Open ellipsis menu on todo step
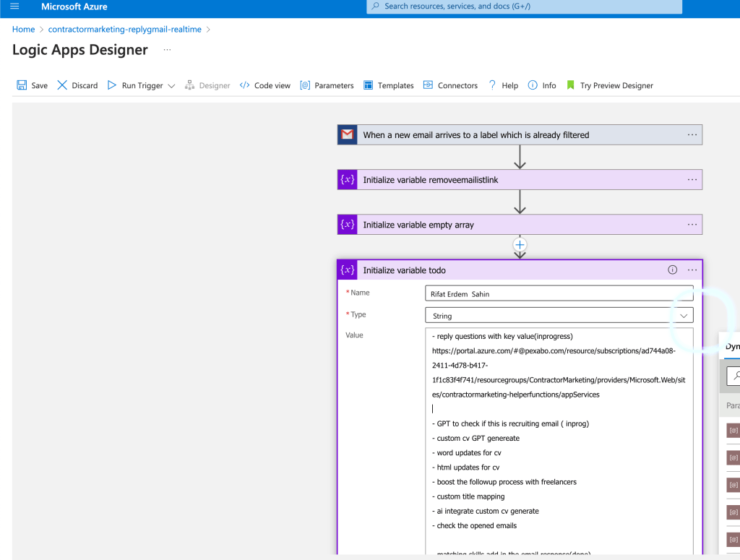 (x=692, y=270)
